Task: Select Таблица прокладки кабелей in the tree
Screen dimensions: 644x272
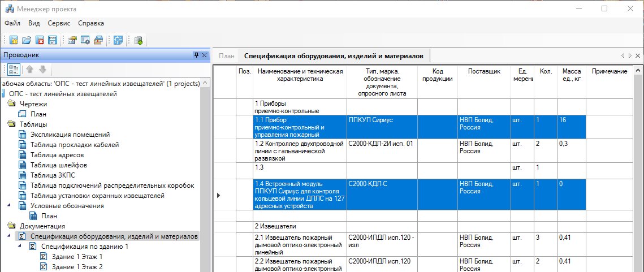Action: pos(75,145)
